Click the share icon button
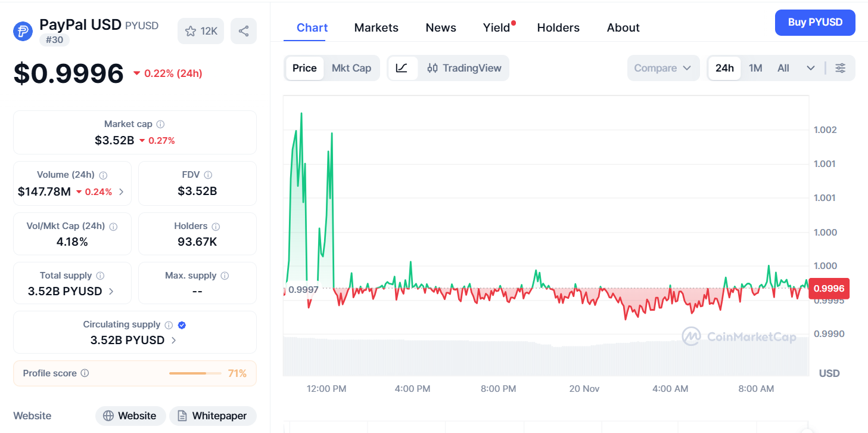The width and height of the screenshot is (868, 433). point(244,31)
